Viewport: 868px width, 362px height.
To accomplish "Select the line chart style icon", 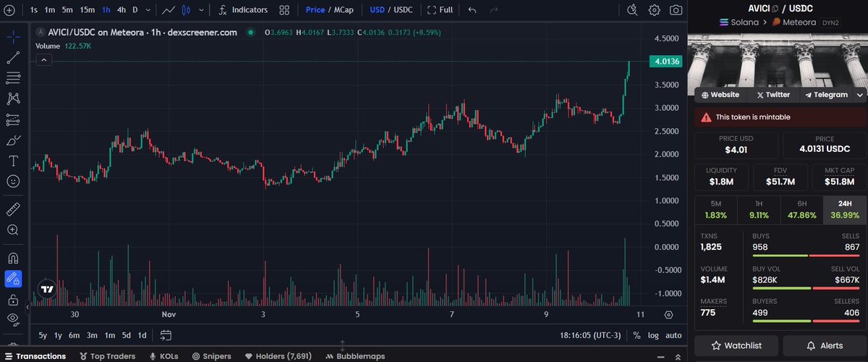I will pyautogui.click(x=168, y=10).
